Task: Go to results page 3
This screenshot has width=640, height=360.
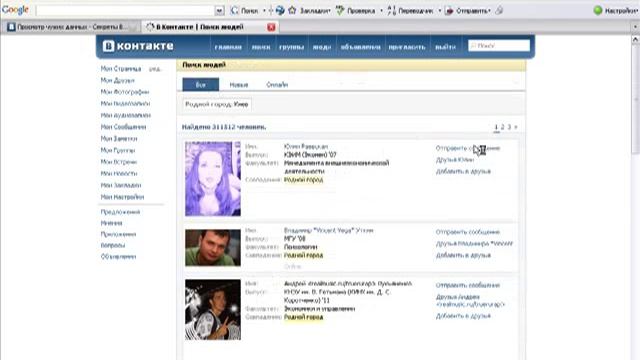Action: (509, 127)
